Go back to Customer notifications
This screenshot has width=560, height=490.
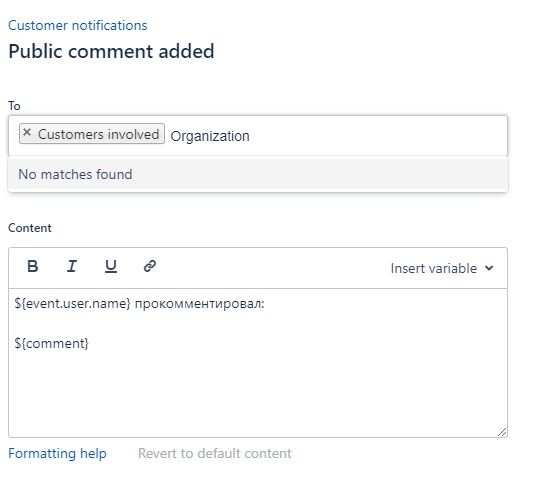[78, 25]
